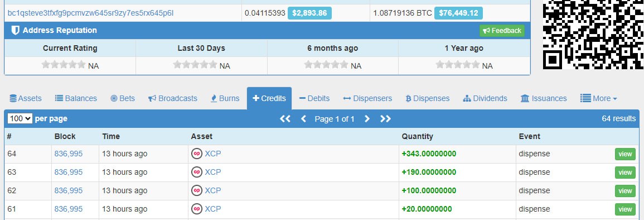
Task: Click the Quantity column header
Action: 417,136
